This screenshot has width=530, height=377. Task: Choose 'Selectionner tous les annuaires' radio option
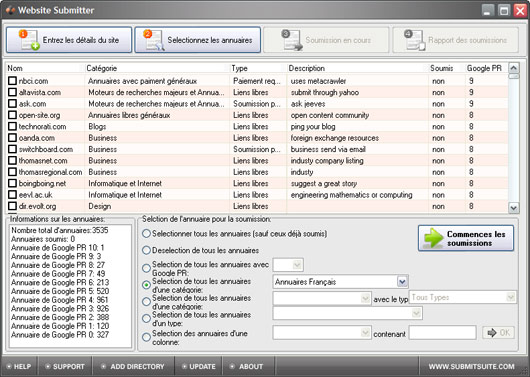(x=146, y=234)
